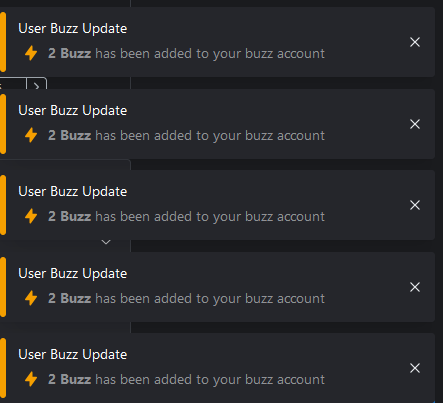Click the lightning bolt icon in third notification
This screenshot has height=403, width=443.
(x=31, y=216)
